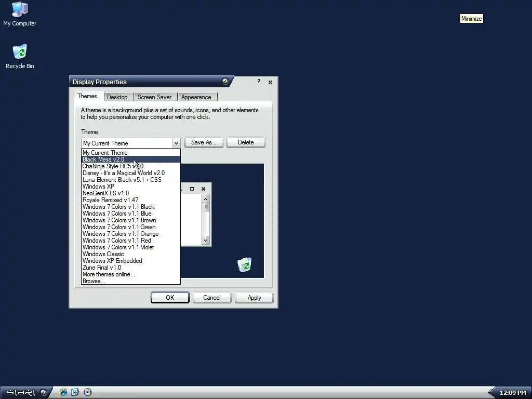The height and width of the screenshot is (399, 532).
Task: Choose Windows 7 Colors v1.1 Brown
Action: click(130, 220)
